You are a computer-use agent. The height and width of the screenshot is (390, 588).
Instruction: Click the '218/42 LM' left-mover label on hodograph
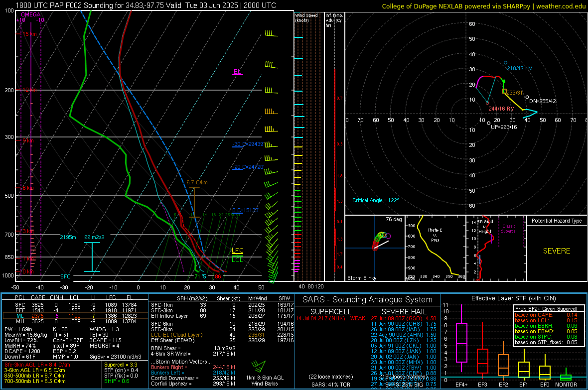(x=519, y=68)
